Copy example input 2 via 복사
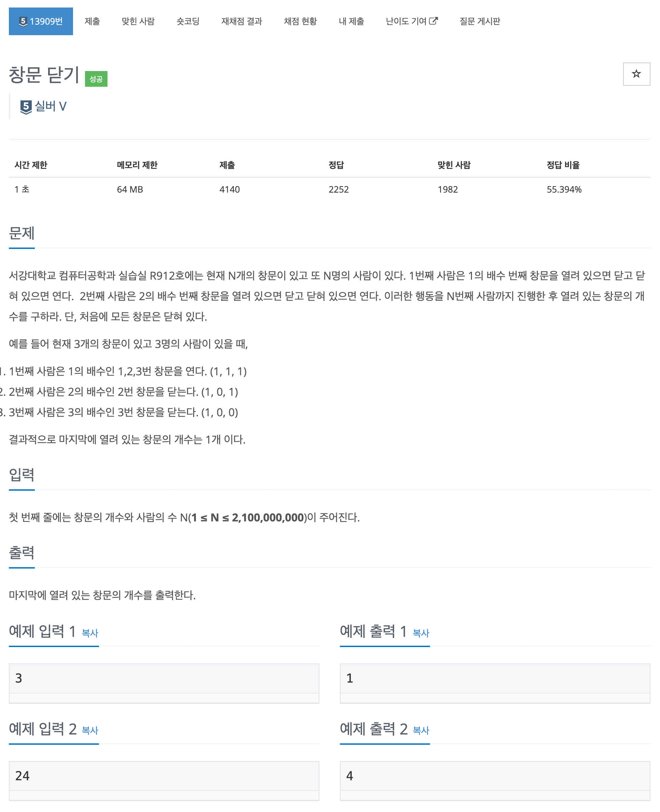 (90, 730)
